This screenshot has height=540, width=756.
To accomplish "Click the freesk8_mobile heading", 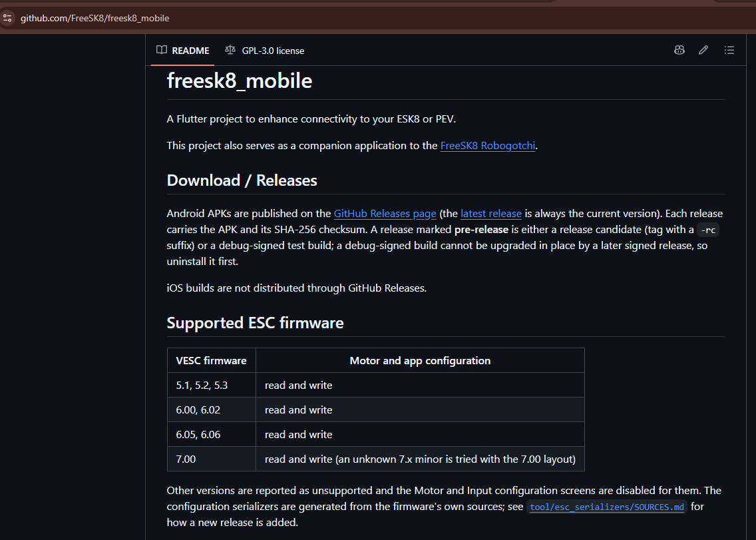I will (x=239, y=81).
